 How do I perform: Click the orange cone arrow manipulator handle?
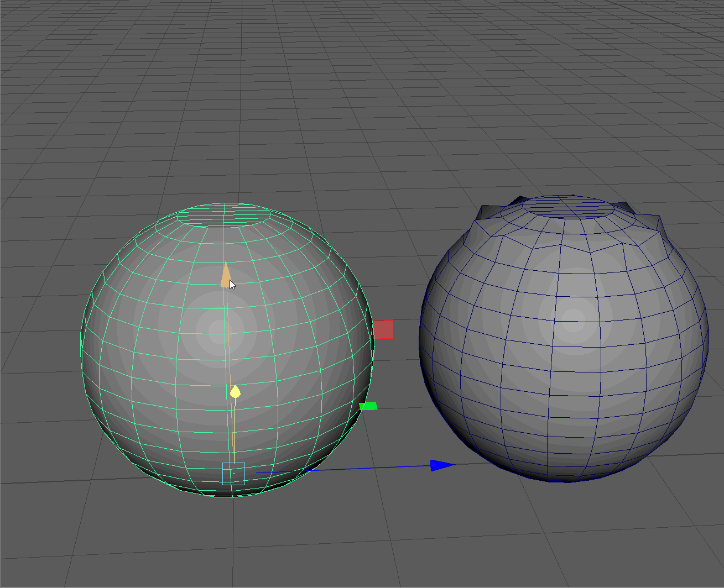coord(225,276)
